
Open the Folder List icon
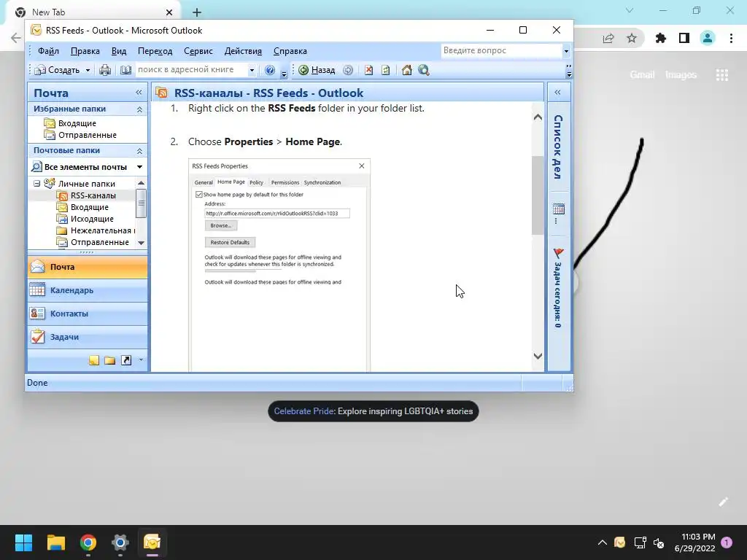[x=109, y=360]
